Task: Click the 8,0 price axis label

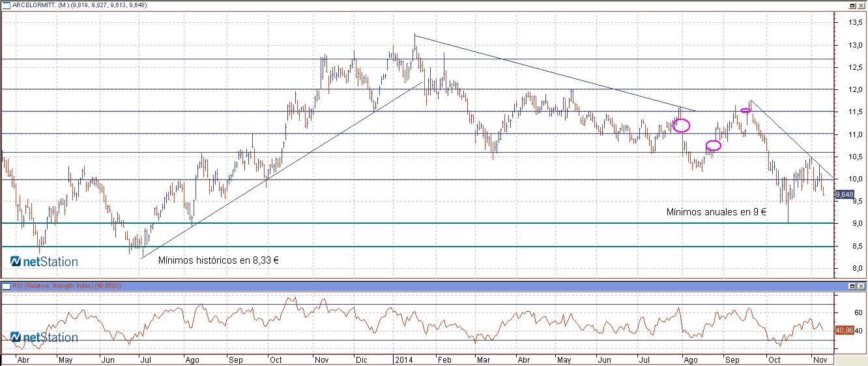Action: click(858, 268)
